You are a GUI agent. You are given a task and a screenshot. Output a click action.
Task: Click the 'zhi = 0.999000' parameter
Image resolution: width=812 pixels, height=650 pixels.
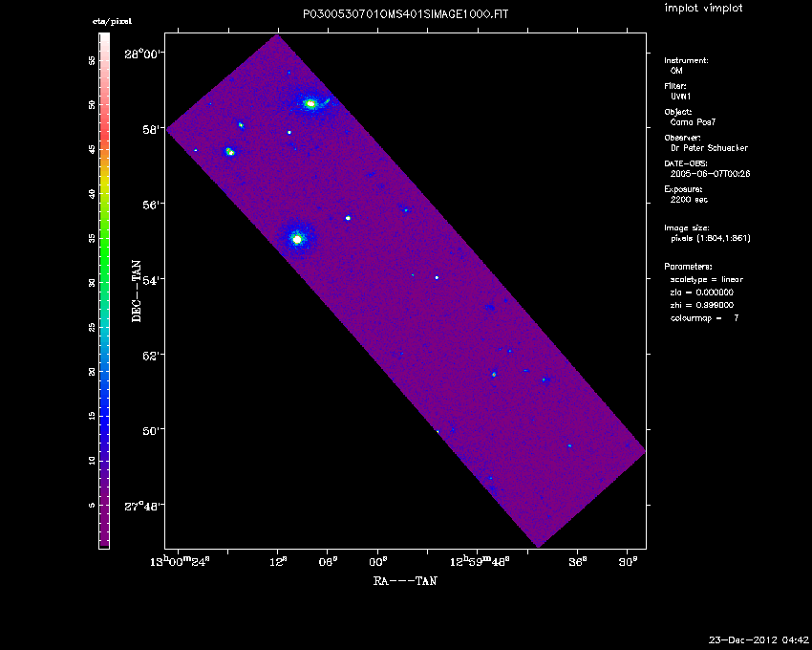[x=702, y=305]
